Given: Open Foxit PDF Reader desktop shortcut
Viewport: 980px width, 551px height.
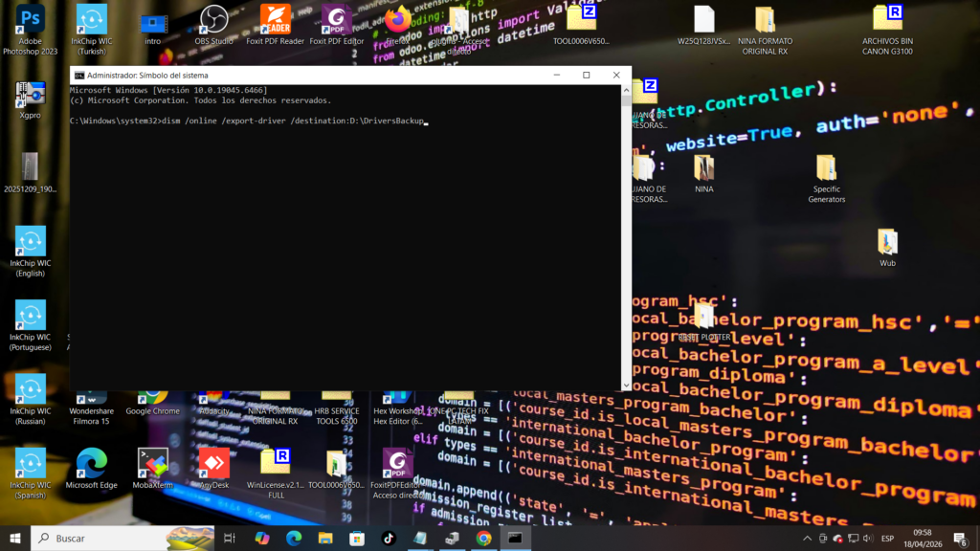Looking at the screenshot, I should click(275, 21).
